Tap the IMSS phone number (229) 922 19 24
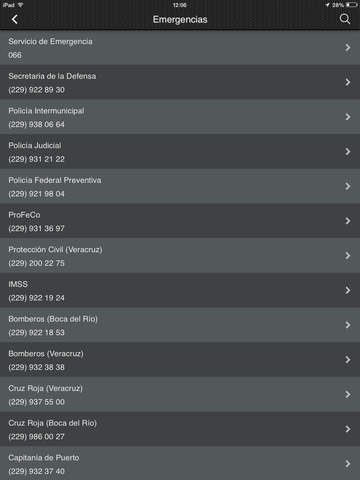360x480 pixels. coord(36,298)
